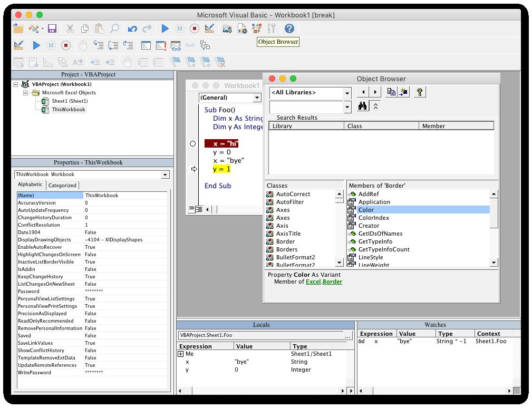Open the (General) object dropdown

click(x=257, y=98)
